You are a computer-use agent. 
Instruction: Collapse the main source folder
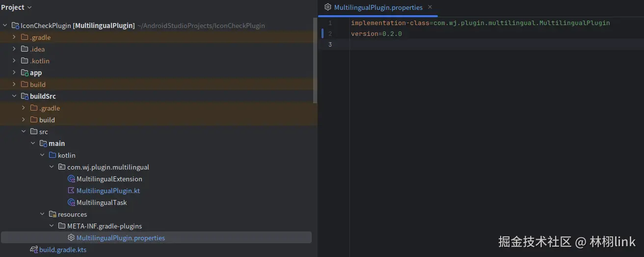click(x=33, y=143)
